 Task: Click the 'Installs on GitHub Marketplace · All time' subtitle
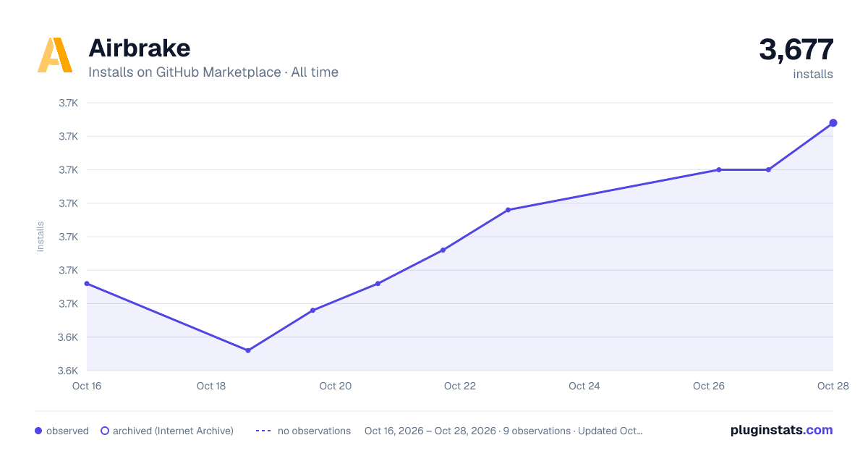213,72
